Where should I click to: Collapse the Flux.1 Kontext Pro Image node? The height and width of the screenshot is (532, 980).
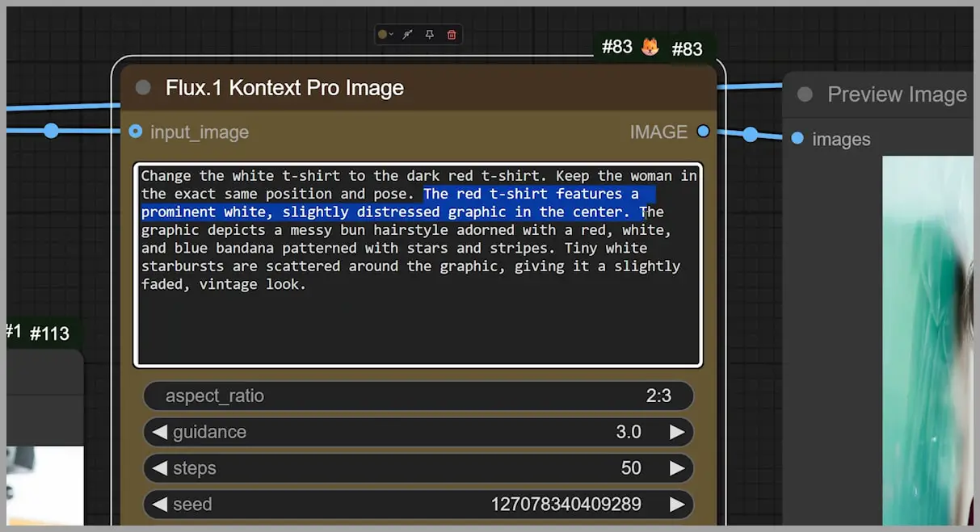143,88
